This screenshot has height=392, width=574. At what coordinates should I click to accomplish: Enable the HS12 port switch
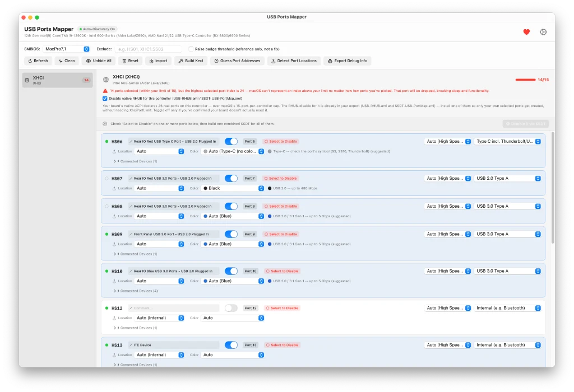(x=231, y=308)
